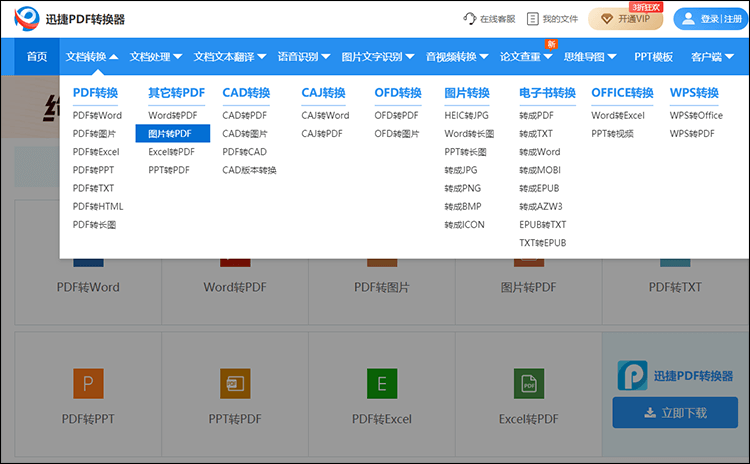Select 转成ICON under 图片转换

click(464, 224)
